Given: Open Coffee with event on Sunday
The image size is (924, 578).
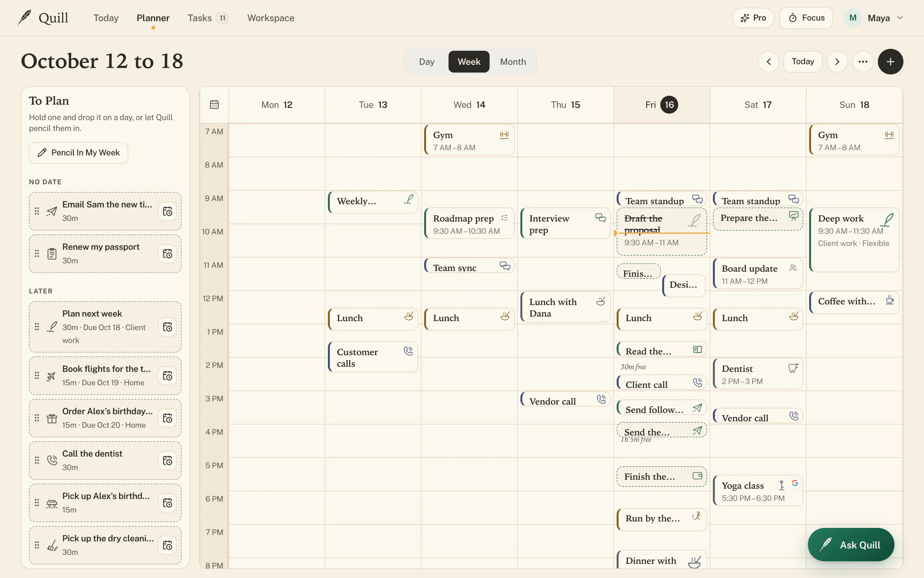Looking at the screenshot, I should [x=854, y=302].
